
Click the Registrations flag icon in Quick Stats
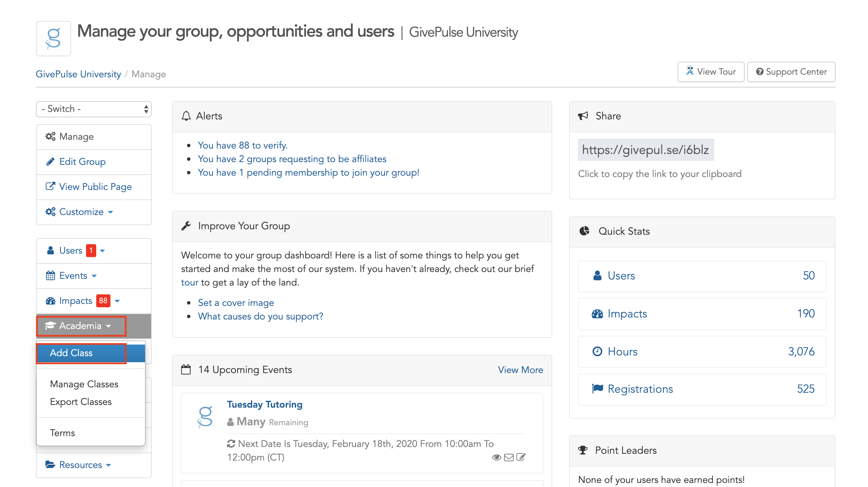(x=598, y=389)
